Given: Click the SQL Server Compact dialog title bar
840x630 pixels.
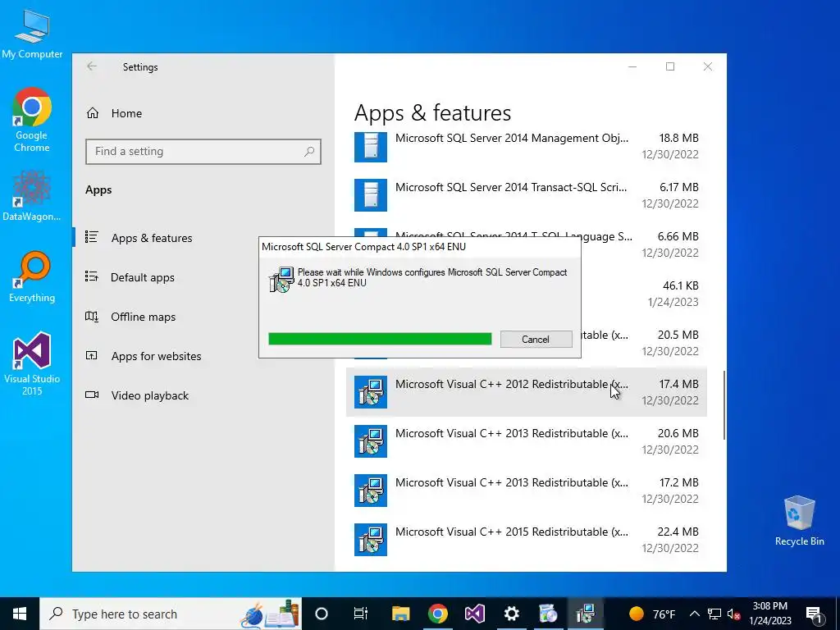Looking at the screenshot, I should [x=419, y=247].
